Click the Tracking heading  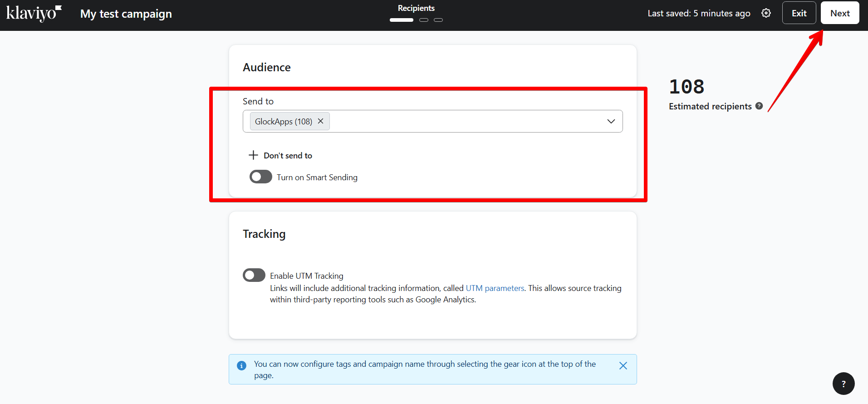pos(264,234)
